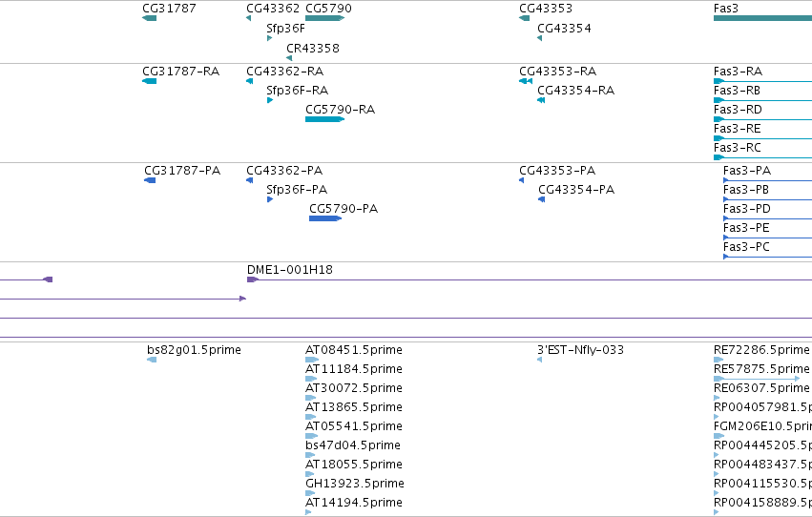This screenshot has width=812, height=517.
Task: Select the Fas3 gene bar
Action: 762,18
